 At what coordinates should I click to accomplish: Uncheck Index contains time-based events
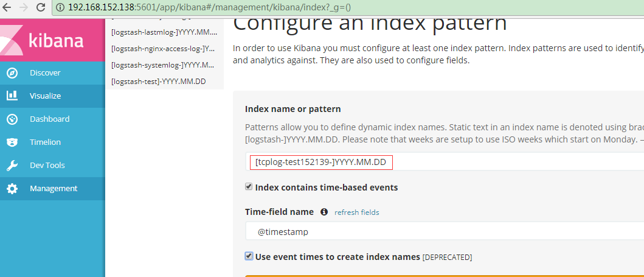249,187
